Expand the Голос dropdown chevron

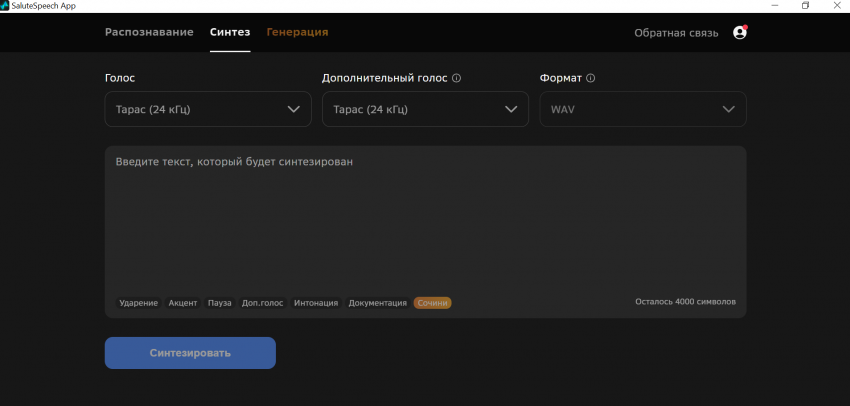click(x=294, y=109)
